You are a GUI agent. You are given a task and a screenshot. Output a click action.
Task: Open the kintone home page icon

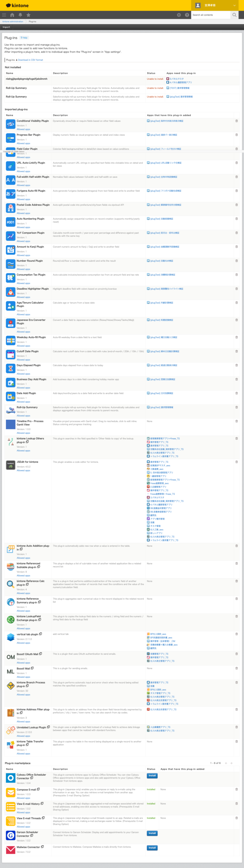click(12, 15)
